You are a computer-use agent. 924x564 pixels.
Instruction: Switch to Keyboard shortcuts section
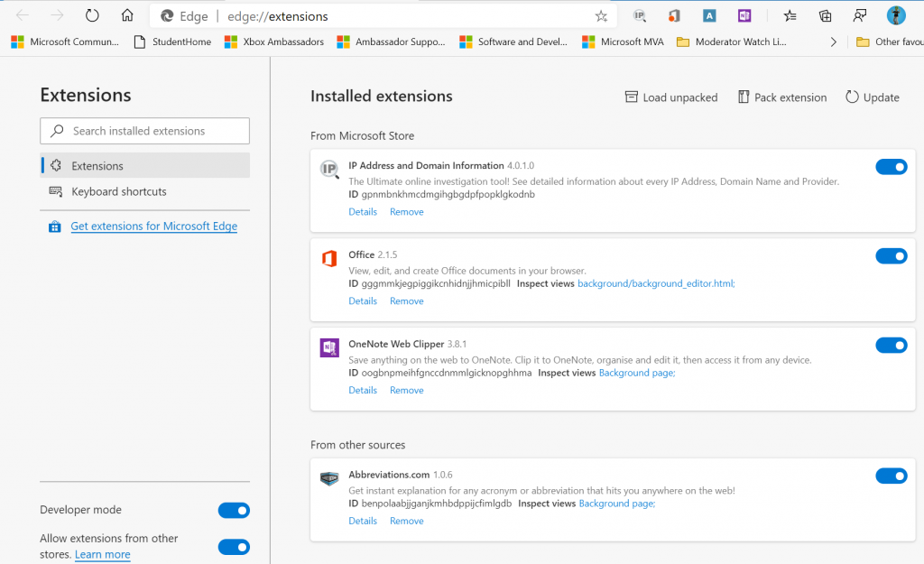click(119, 191)
